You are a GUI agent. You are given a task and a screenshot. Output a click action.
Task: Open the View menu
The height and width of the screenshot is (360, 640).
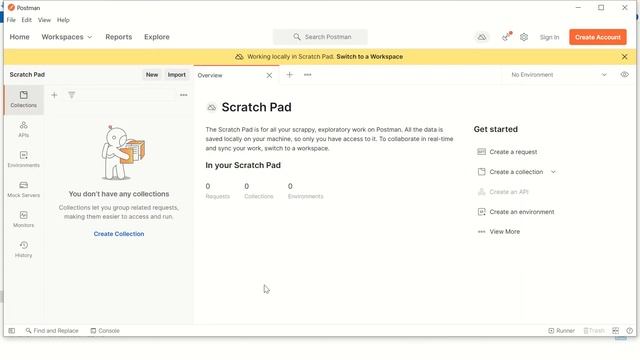44,20
